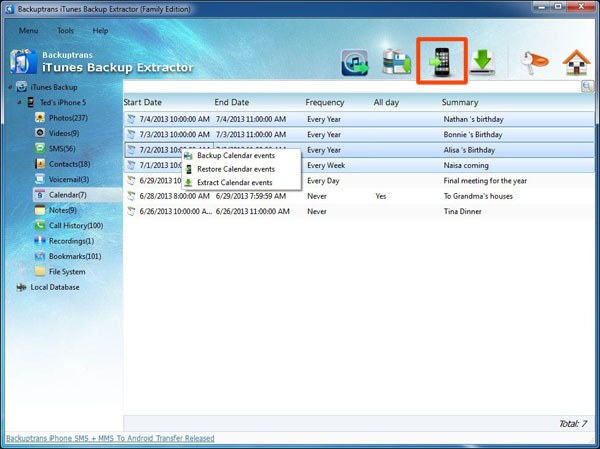Open File System in the sidebar
The height and width of the screenshot is (449, 600).
pos(67,271)
